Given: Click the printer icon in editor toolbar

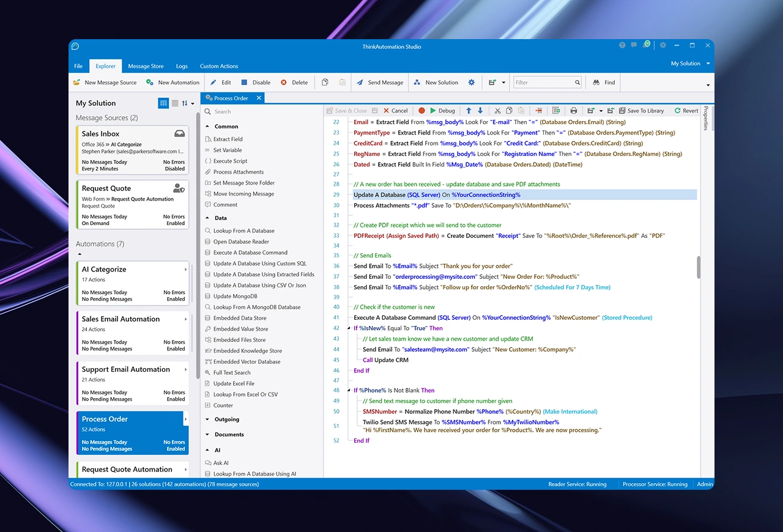Looking at the screenshot, I should tap(574, 111).
